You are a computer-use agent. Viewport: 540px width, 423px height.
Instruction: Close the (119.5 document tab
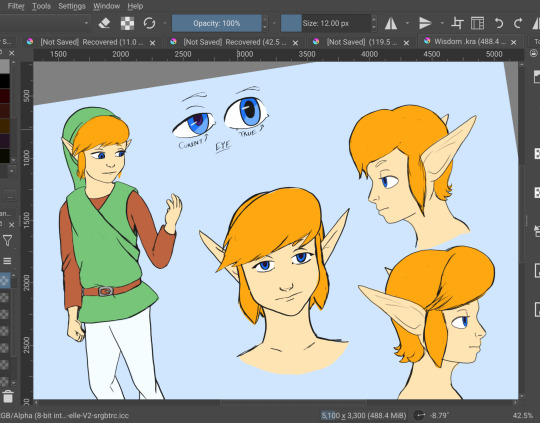tap(406, 43)
